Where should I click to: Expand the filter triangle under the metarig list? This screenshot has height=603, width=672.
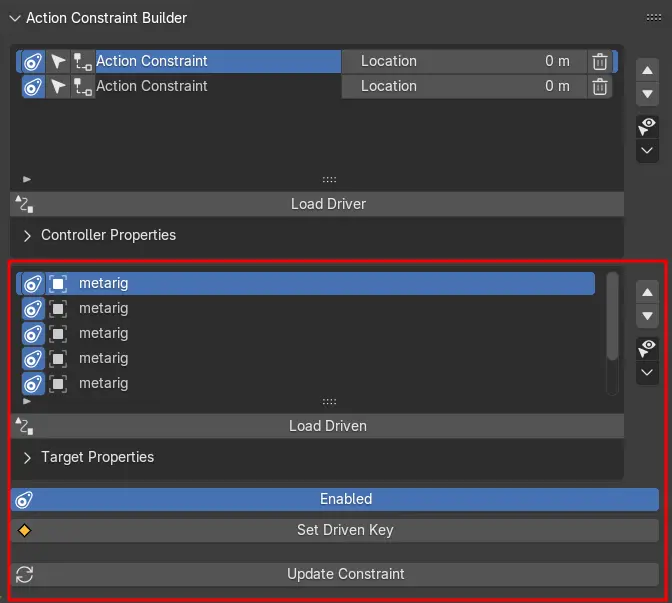(x=27, y=401)
